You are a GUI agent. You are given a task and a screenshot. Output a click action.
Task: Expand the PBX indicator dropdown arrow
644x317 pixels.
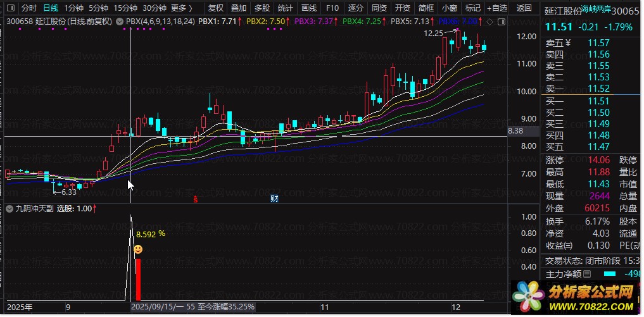120,22
